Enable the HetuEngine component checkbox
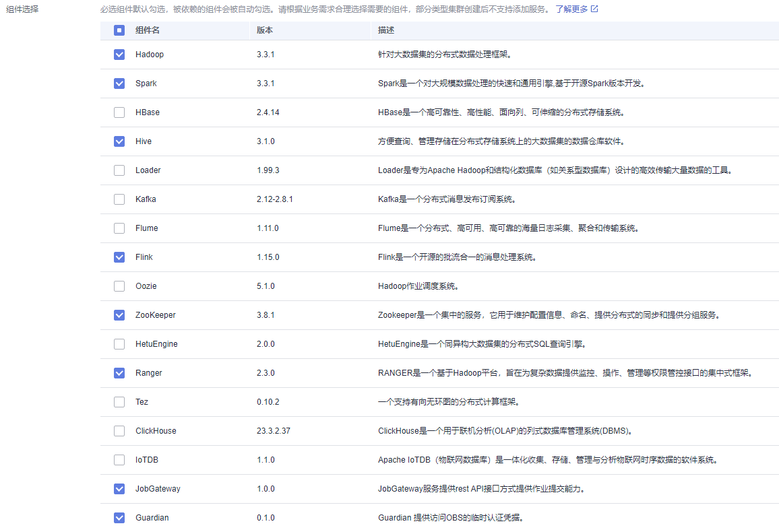 [119, 344]
